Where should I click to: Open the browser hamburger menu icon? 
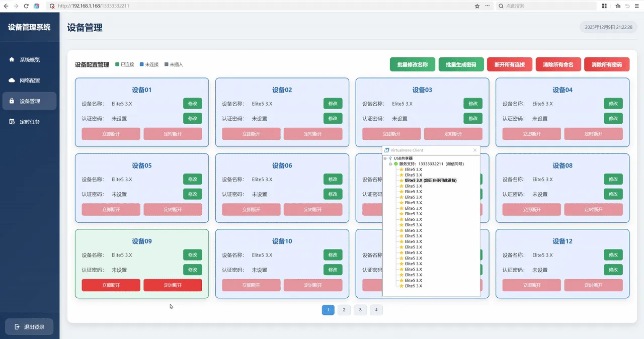point(636,6)
